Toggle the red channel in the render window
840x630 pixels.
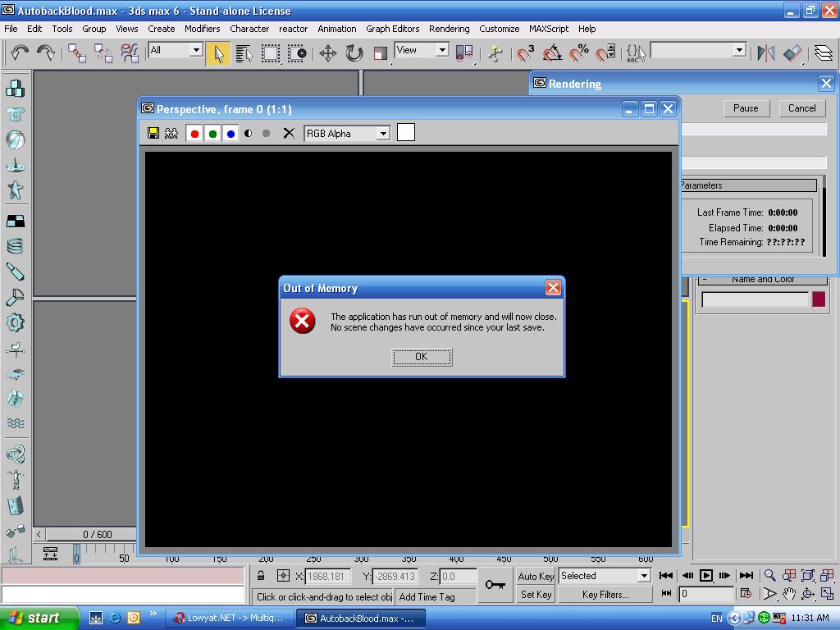click(194, 133)
